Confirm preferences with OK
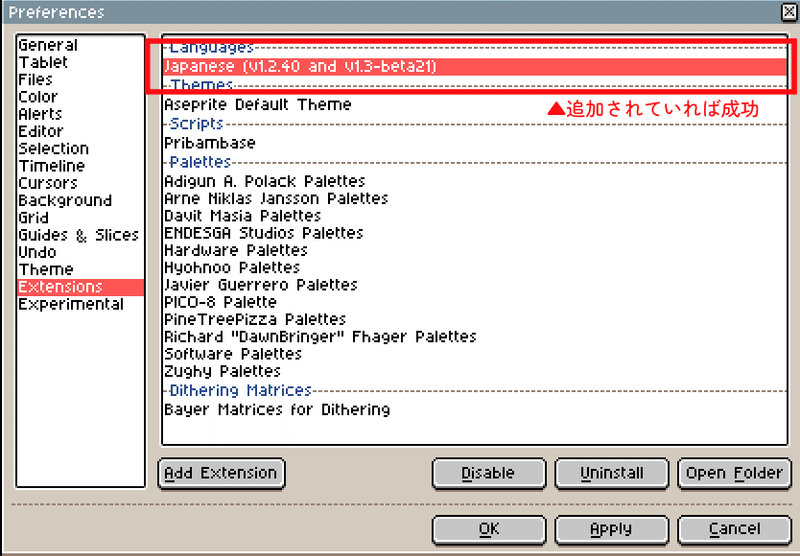 pyautogui.click(x=488, y=529)
